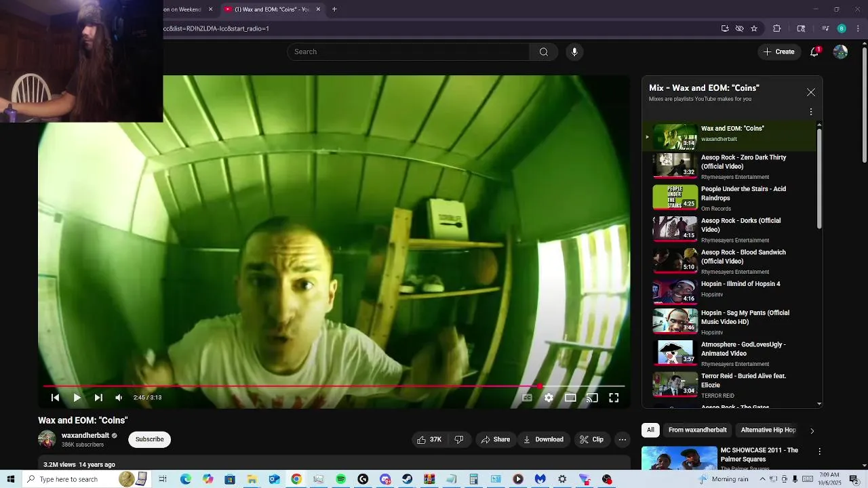Viewport: 868px width, 488px height.
Task: Launch Microsoft Edge from taskbar
Action: click(x=185, y=479)
